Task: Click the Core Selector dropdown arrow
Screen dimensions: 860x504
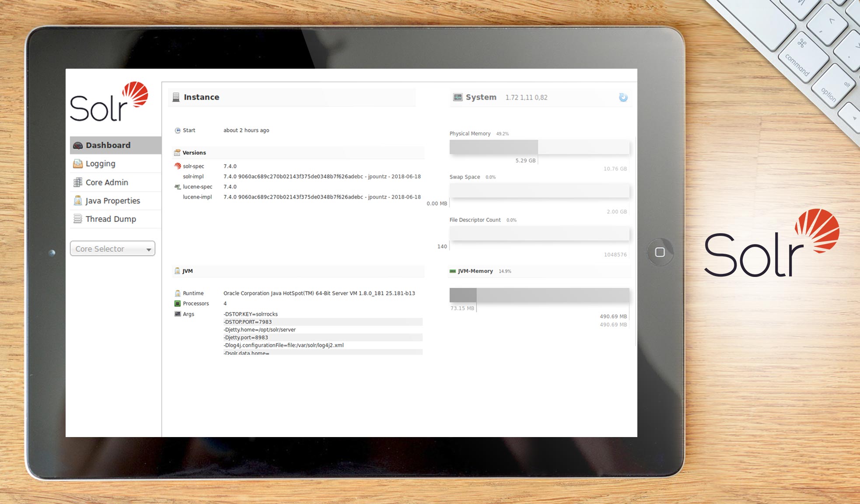Action: [149, 248]
